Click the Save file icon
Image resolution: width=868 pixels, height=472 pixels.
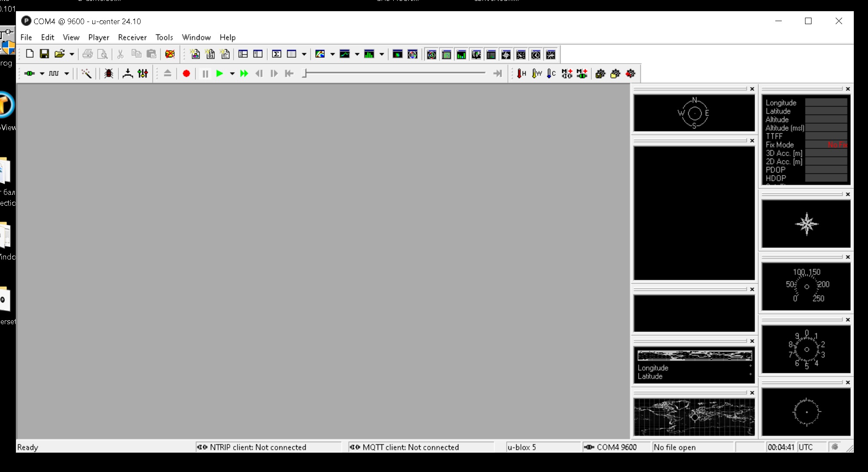point(44,54)
